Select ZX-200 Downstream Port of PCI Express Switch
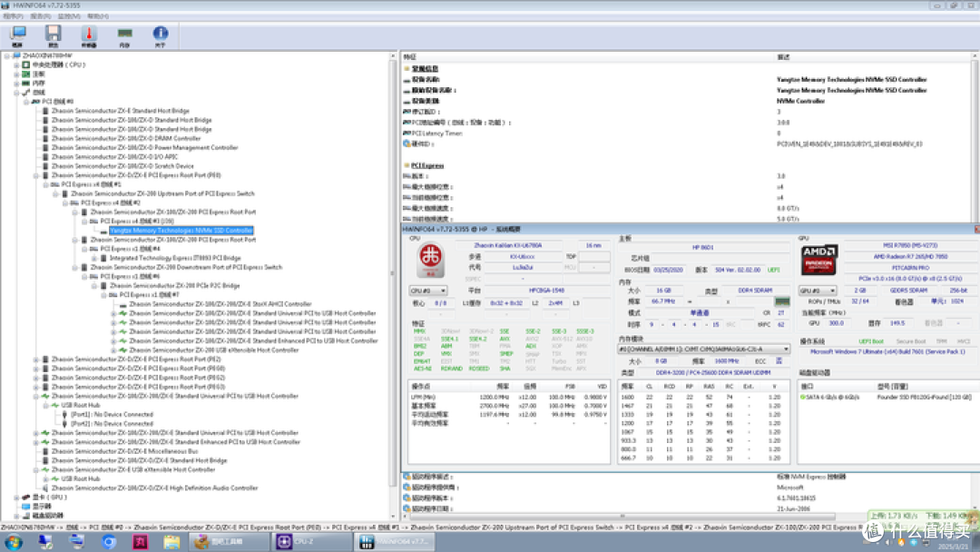Screen dimensions: 980x552 coord(186,268)
